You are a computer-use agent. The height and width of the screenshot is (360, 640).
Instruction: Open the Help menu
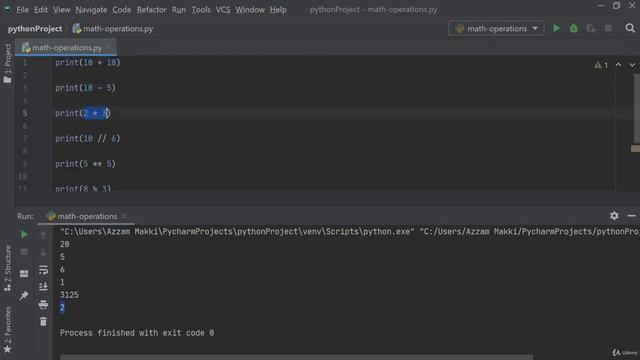point(278,9)
